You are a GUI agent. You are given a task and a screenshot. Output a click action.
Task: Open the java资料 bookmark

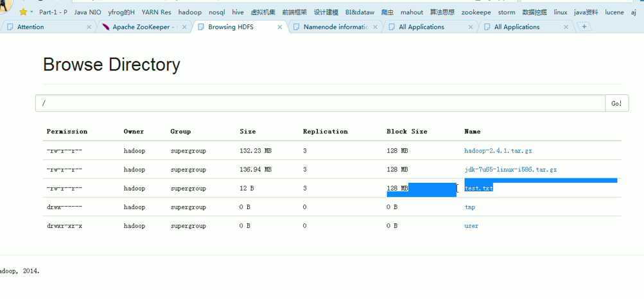tap(586, 12)
